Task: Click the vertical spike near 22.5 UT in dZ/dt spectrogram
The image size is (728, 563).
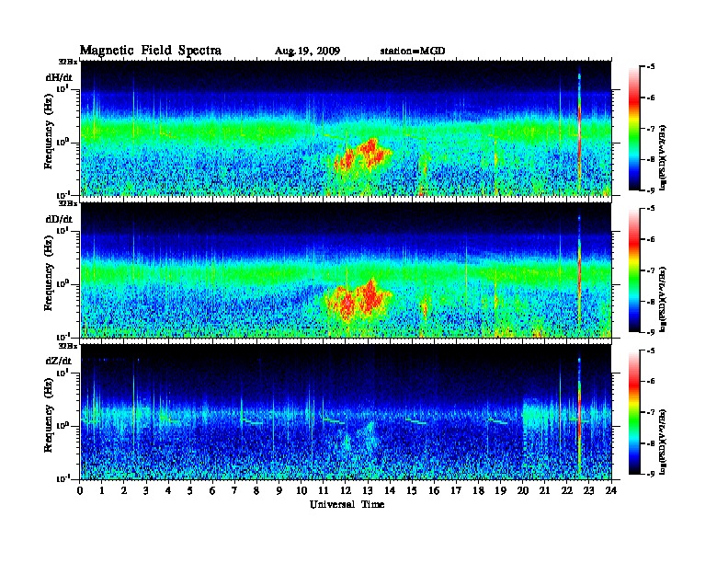Action: 579,416
